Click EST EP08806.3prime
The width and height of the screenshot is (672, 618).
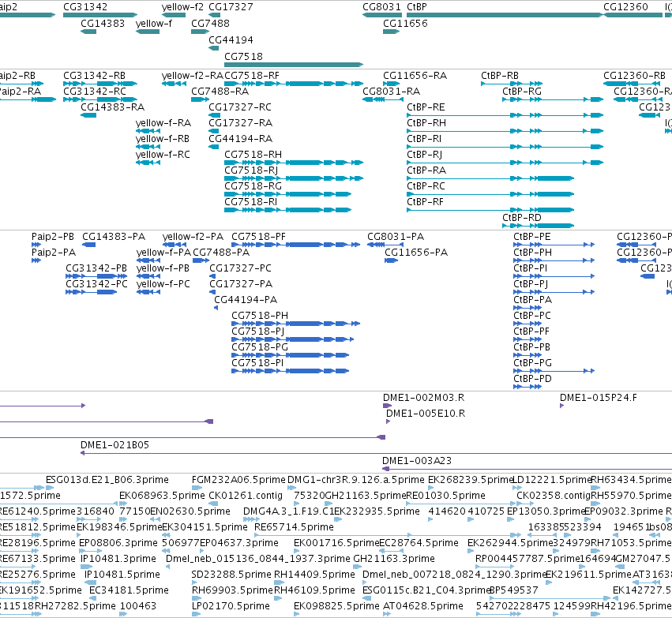(118, 543)
